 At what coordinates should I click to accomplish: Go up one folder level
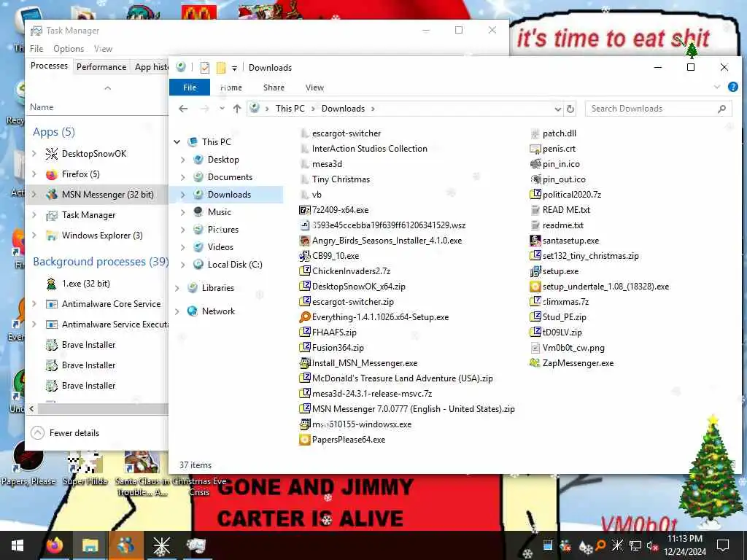237,109
